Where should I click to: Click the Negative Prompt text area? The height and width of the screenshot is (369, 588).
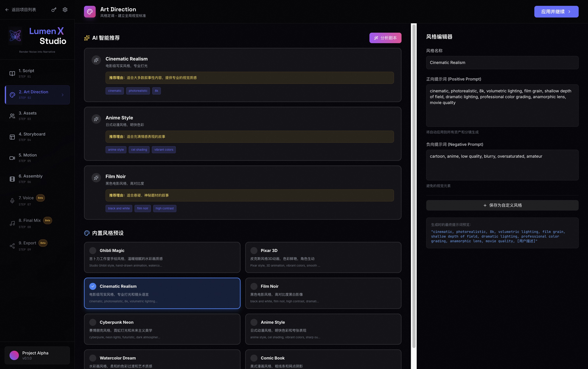[x=502, y=165]
